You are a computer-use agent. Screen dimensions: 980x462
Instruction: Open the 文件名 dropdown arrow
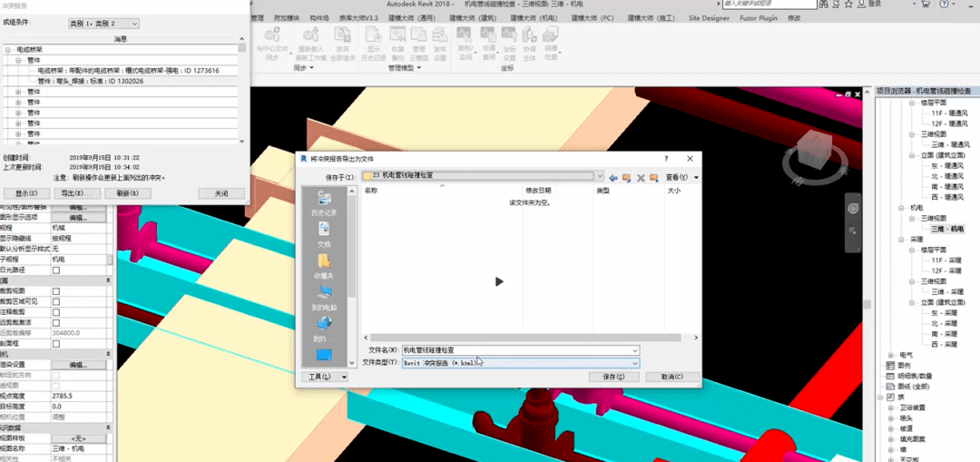(635, 350)
